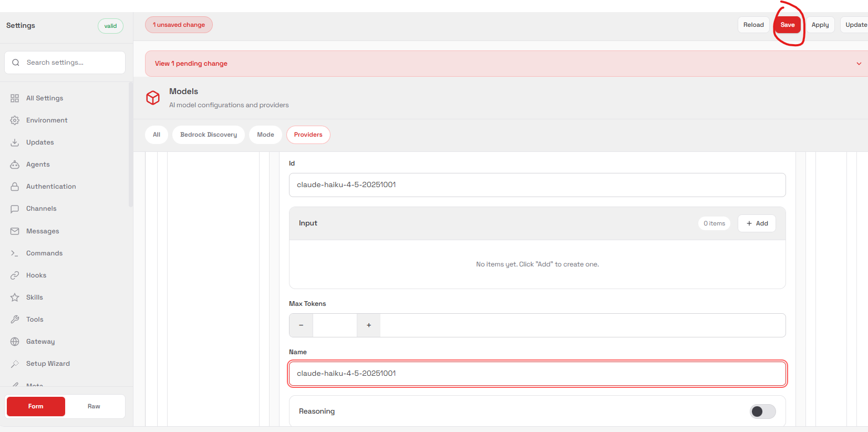Switch to Bedrock Discovery tab
The width and height of the screenshot is (868, 432).
tap(209, 135)
